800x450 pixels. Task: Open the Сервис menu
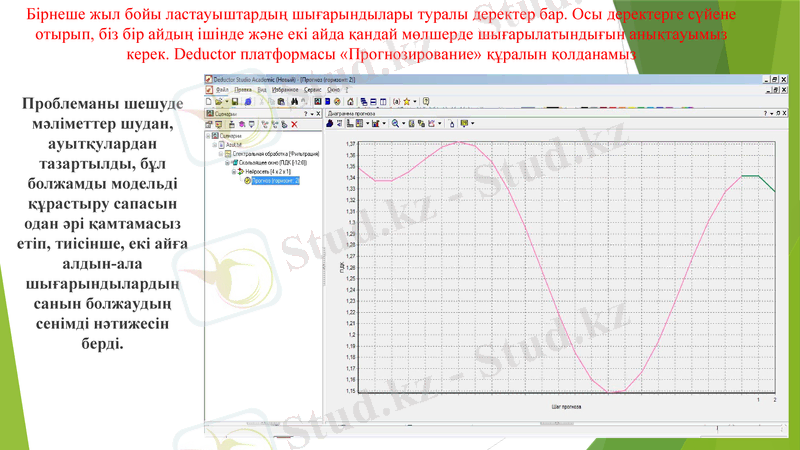[x=312, y=90]
